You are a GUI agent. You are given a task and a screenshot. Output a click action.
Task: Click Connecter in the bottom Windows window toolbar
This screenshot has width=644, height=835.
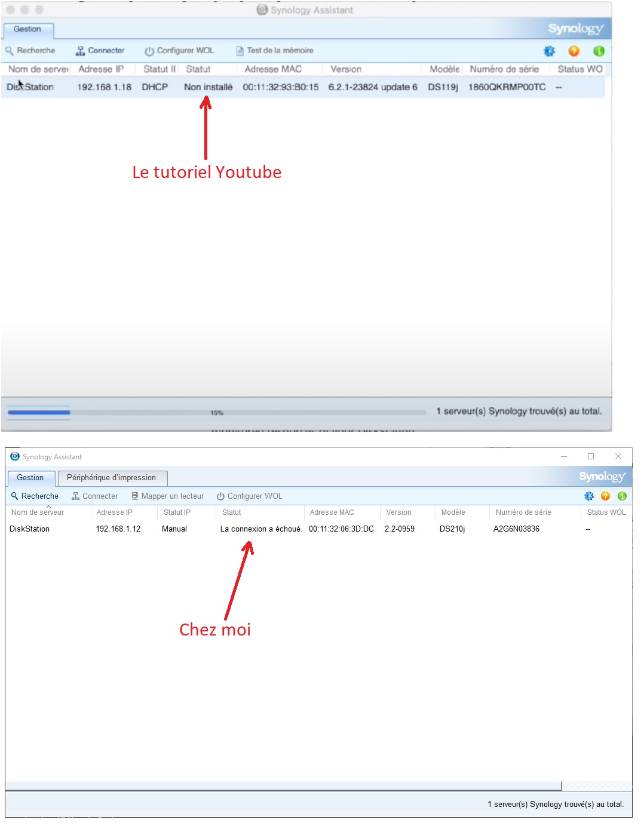94,496
